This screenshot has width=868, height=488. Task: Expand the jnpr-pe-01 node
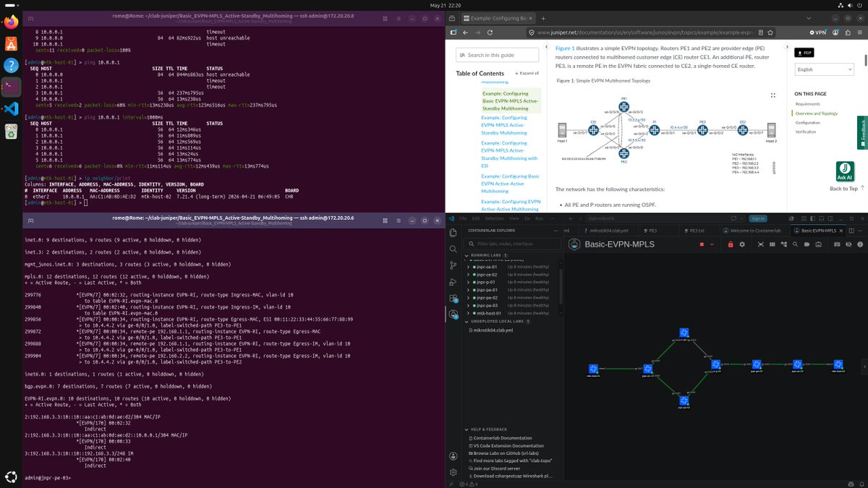pyautogui.click(x=468, y=290)
